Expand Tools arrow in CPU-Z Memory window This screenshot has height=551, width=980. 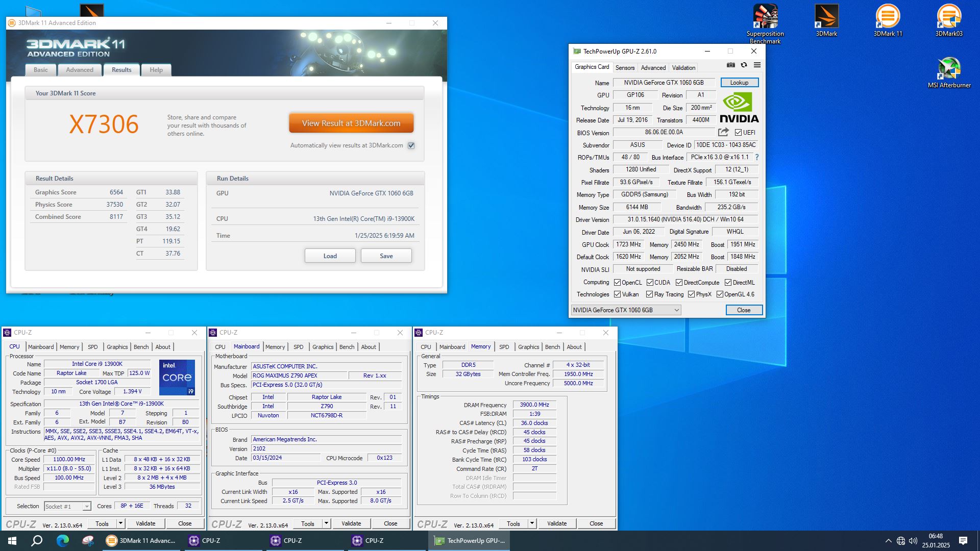532,523
